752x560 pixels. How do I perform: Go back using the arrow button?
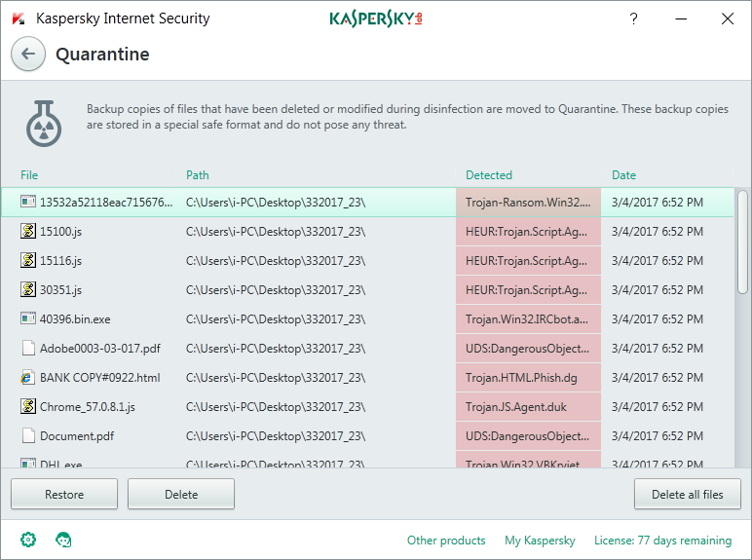[x=28, y=55]
